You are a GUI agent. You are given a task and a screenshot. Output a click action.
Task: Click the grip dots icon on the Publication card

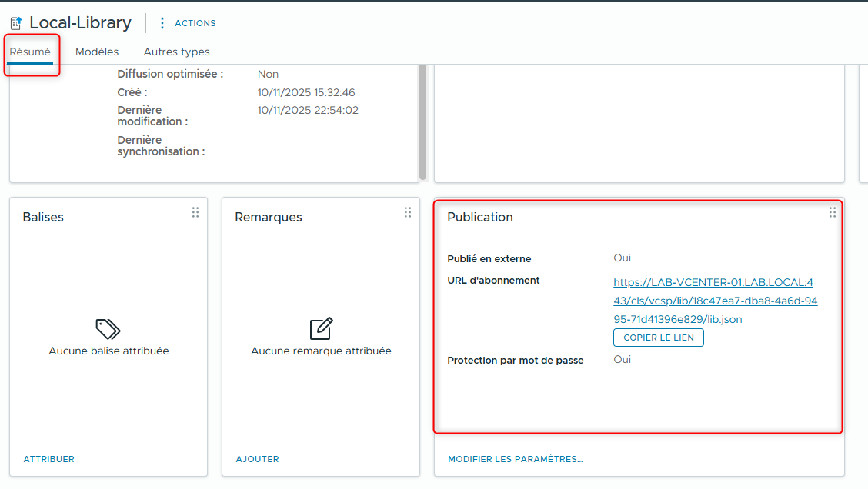(x=833, y=212)
